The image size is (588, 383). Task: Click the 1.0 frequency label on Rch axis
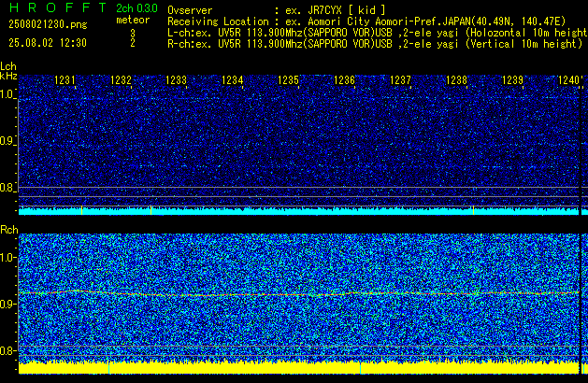(x=7, y=258)
